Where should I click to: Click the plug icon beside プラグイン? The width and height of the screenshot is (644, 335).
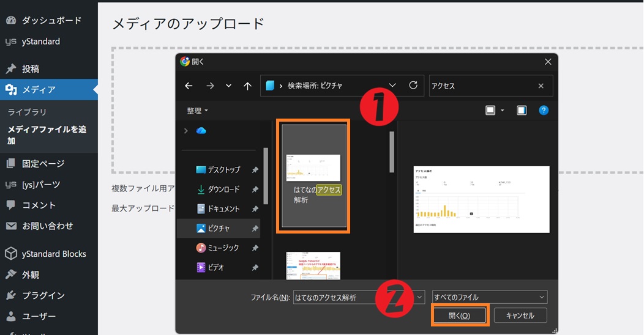(11, 295)
